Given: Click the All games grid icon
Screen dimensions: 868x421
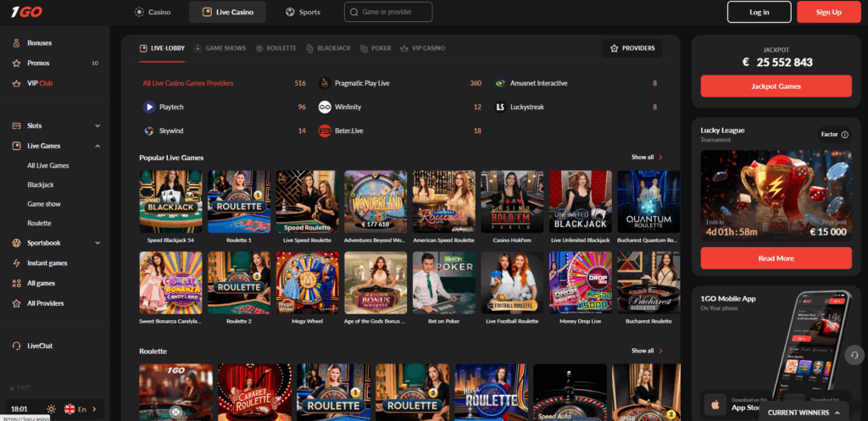Looking at the screenshot, I should pyautogui.click(x=17, y=283).
